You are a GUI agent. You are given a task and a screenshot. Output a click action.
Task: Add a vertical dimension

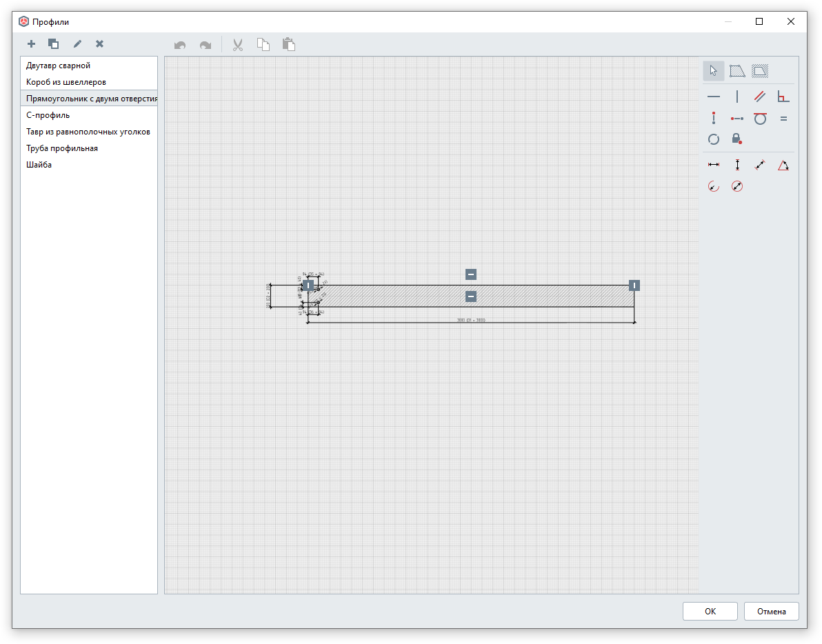[737, 165]
